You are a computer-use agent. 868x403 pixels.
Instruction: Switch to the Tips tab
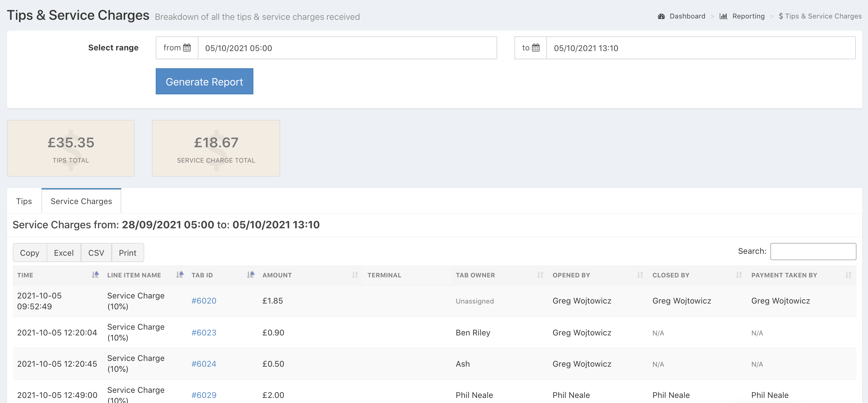pyautogui.click(x=24, y=201)
